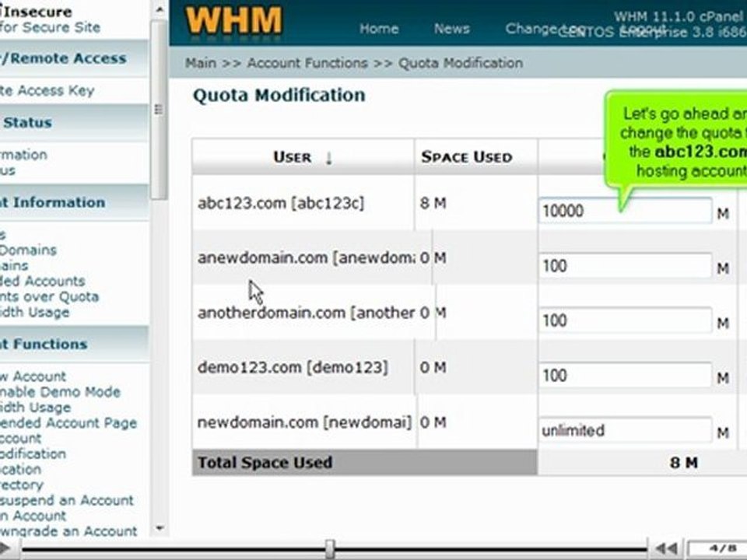Open the for Secure Site sidebar link
747x560 pixels.
[x=50, y=27]
